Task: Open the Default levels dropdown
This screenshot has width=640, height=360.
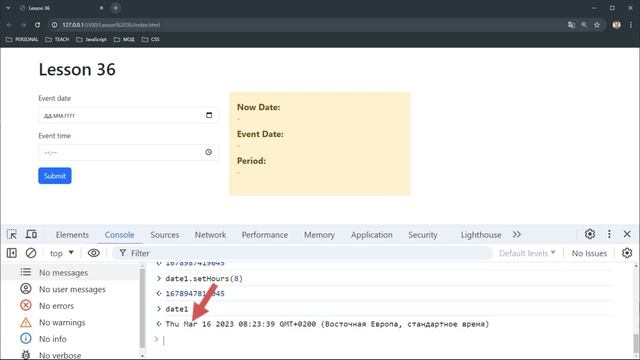Action: 527,253
